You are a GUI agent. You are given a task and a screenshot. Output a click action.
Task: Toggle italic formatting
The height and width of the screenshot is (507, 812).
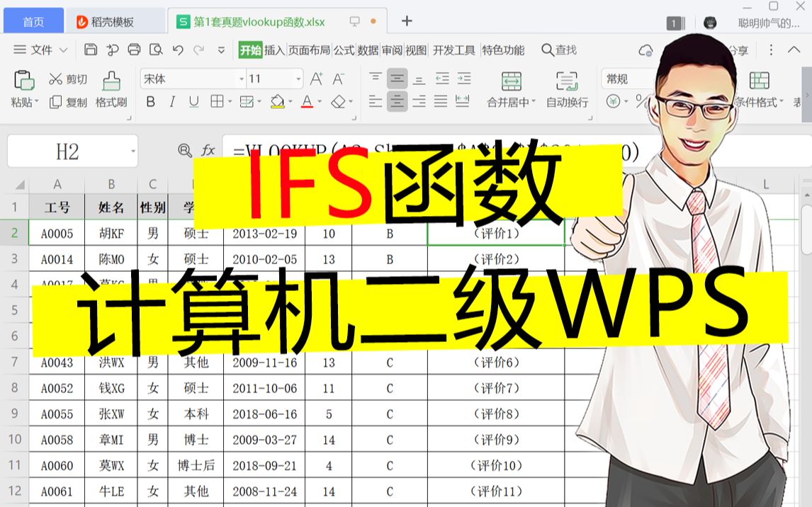pyautogui.click(x=172, y=101)
